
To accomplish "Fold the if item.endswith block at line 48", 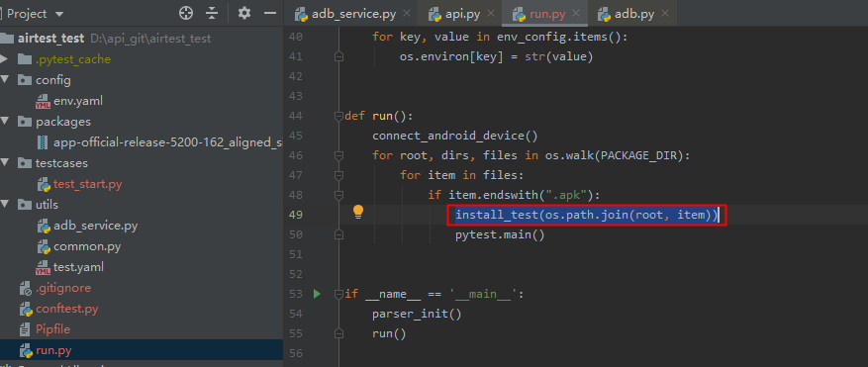I will pyautogui.click(x=338, y=196).
